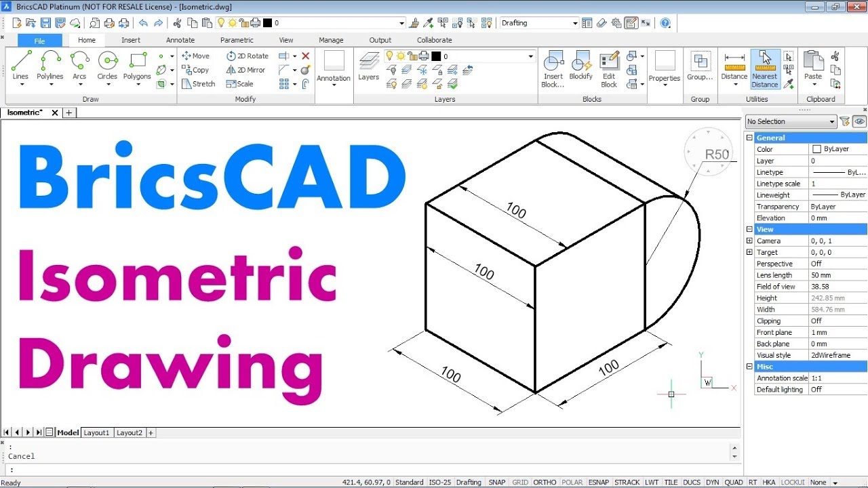Click the Scale tool
The width and height of the screenshot is (868, 488).
[x=239, y=84]
